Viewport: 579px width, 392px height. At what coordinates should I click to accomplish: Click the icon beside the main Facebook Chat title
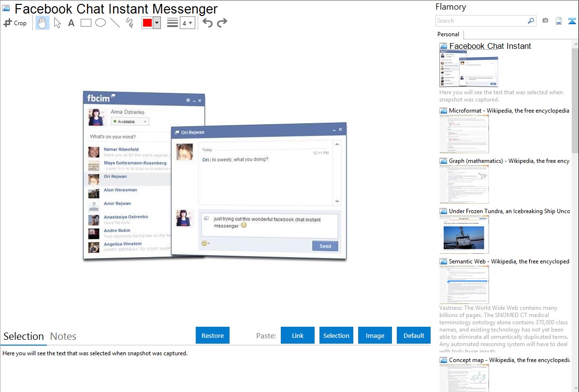click(x=6, y=8)
